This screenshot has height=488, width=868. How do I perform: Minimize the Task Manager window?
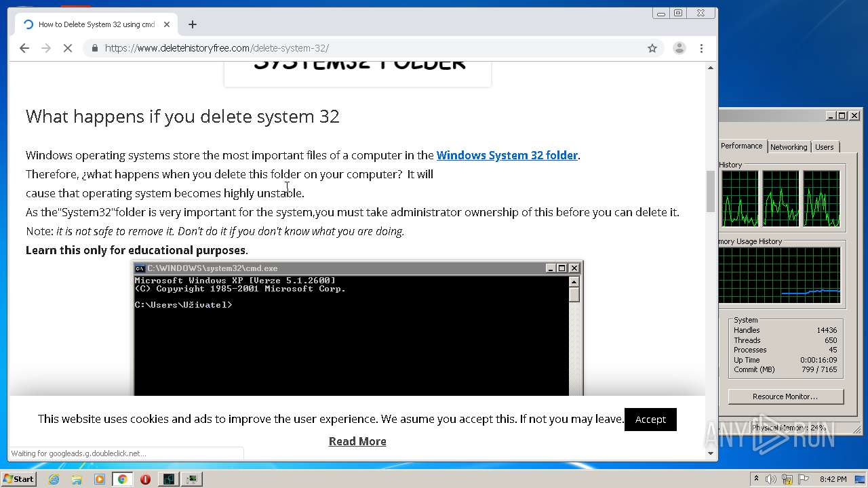coord(831,116)
